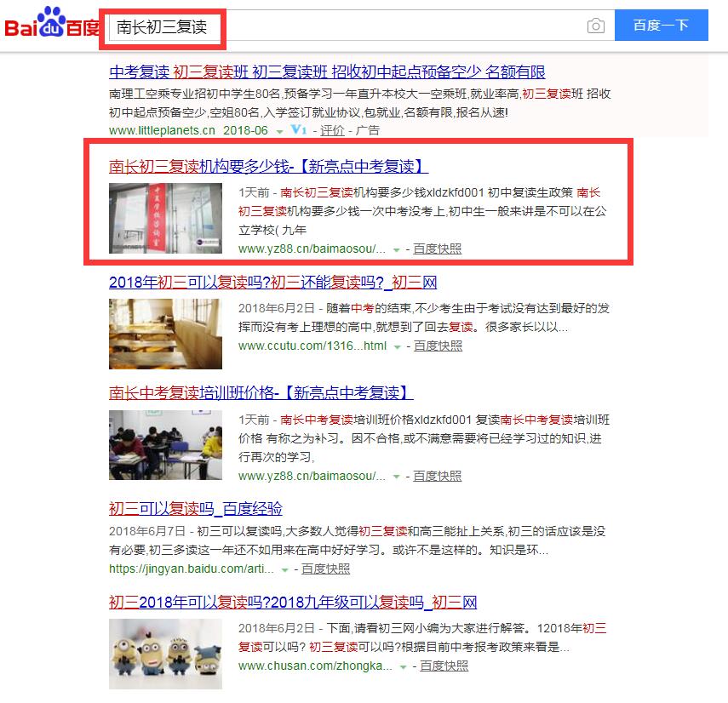Click the Minions thumbnail image
Image resolution: width=728 pixels, height=703 pixels.
click(x=165, y=654)
